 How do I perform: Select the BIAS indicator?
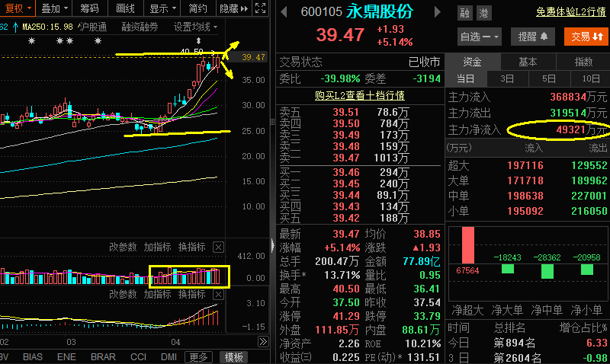coord(33,356)
